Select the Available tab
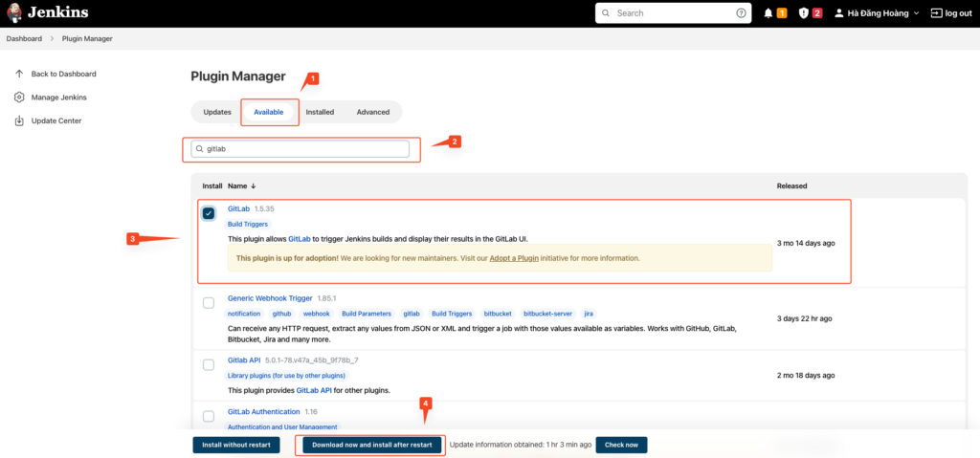 pyautogui.click(x=269, y=113)
